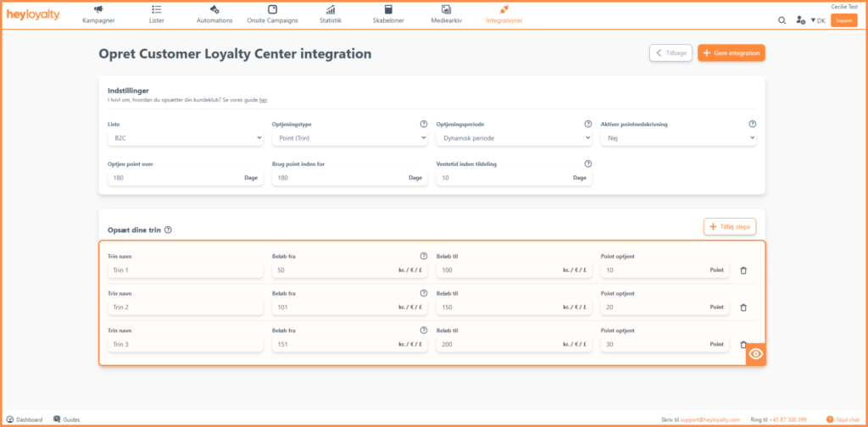Image resolution: width=868 pixels, height=427 pixels.
Task: Open the guide link 'her'
Action: tap(264, 100)
